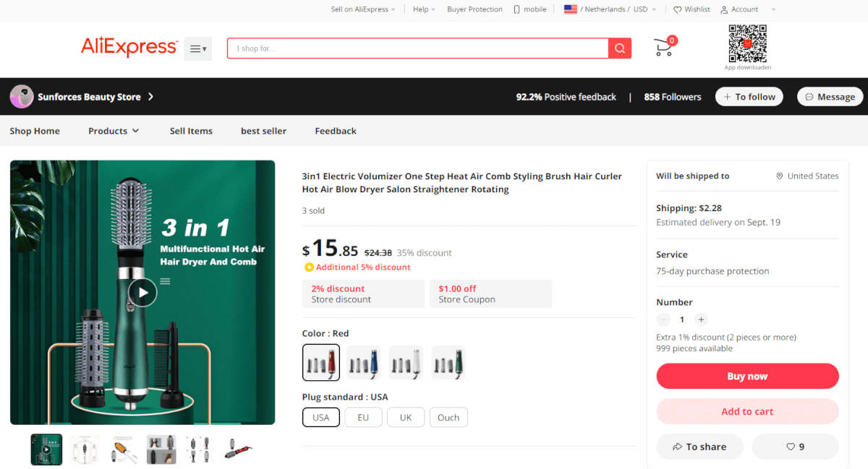Select the EU plug standard

[363, 417]
